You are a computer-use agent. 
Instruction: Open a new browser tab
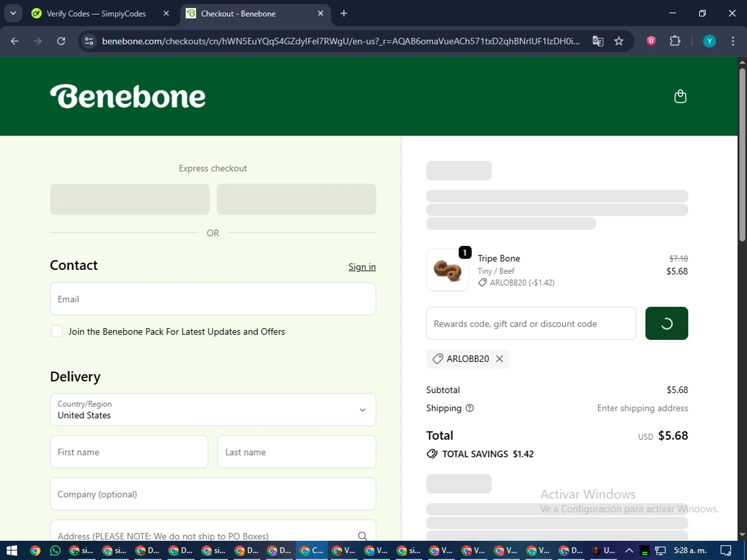344,13
